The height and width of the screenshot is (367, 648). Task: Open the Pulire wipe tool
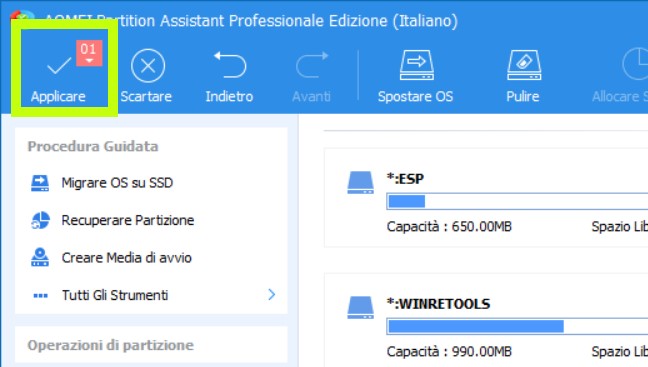tap(523, 76)
